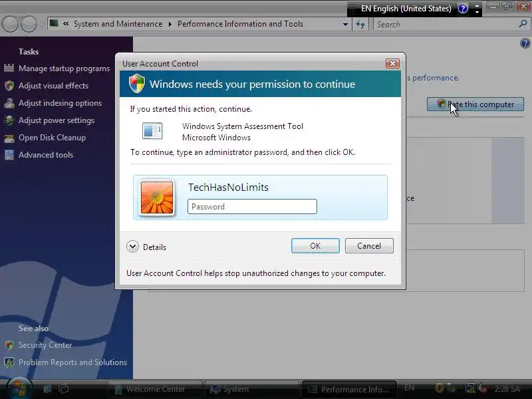532x399 pixels.
Task: Focus the administrator Password field
Action: click(252, 207)
